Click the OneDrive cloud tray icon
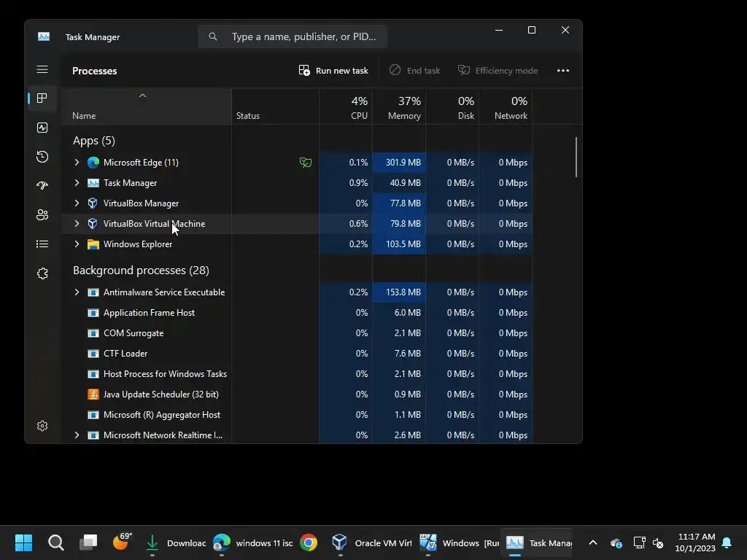This screenshot has width=747, height=560. point(616,542)
